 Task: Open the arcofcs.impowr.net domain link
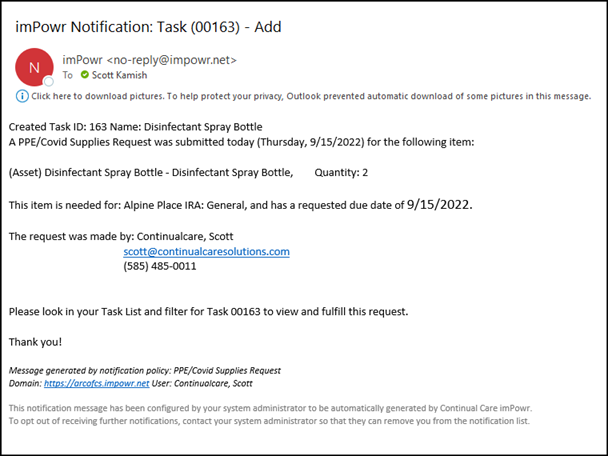pos(96,384)
